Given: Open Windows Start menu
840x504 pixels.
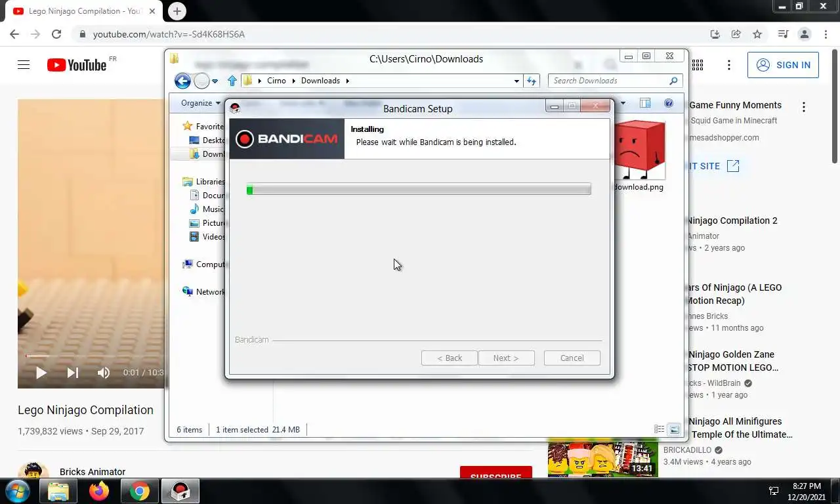Looking at the screenshot, I should [17, 491].
